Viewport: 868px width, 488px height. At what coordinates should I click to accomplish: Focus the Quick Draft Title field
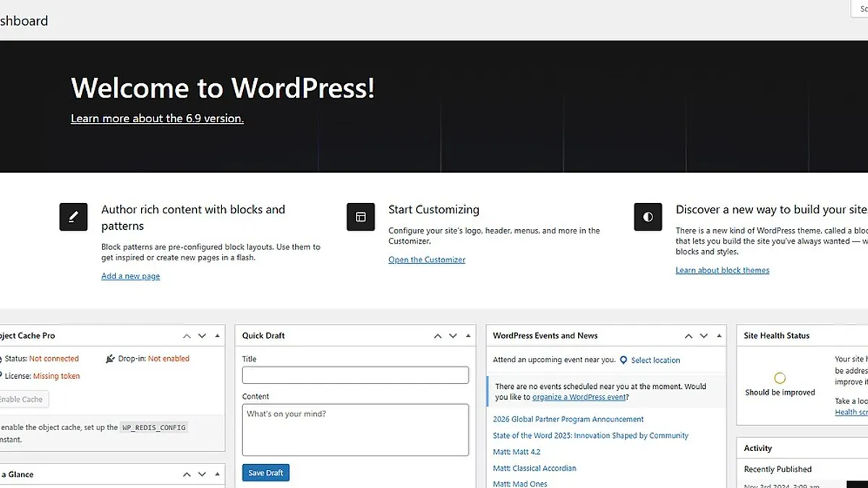tap(355, 375)
